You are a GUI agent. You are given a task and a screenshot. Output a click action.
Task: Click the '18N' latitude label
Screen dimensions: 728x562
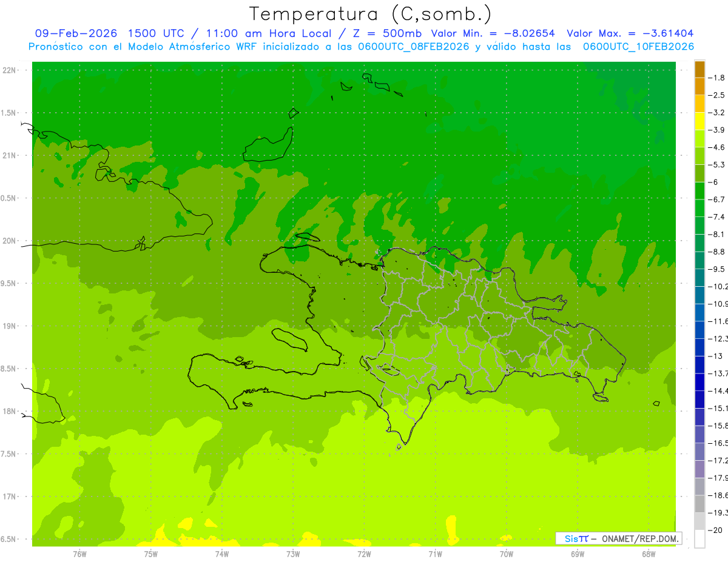point(9,411)
